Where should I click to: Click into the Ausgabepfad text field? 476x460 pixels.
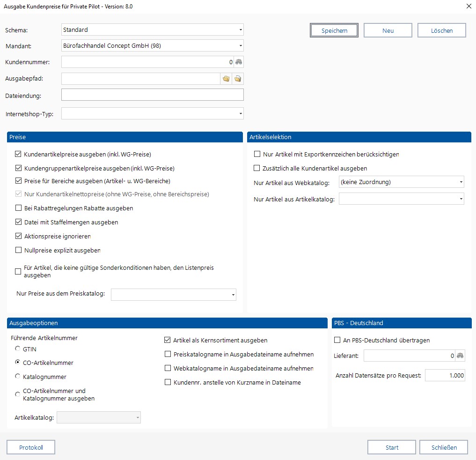pyautogui.click(x=140, y=79)
